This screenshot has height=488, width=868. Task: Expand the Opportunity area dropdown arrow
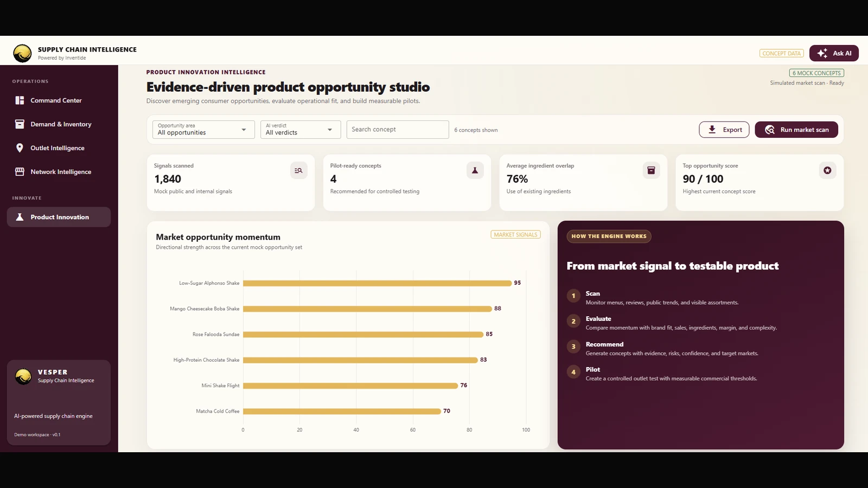click(x=244, y=130)
